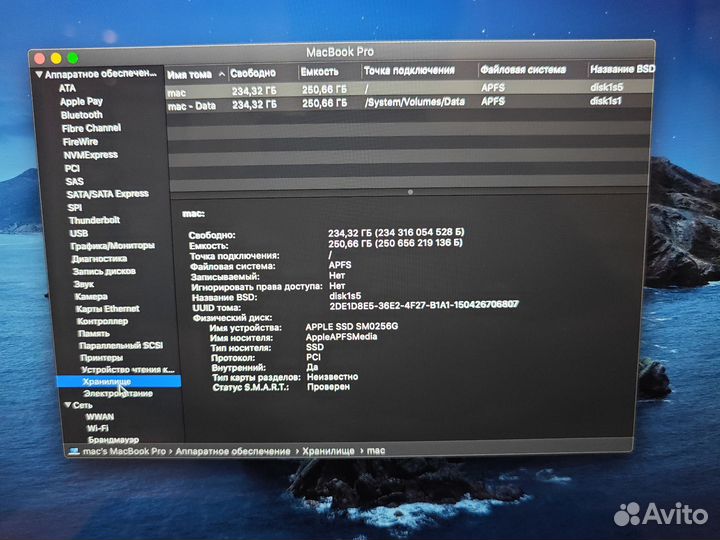Screen dimensions: 720x540
Task: Select ATA in the sidebar
Action: coord(67,88)
